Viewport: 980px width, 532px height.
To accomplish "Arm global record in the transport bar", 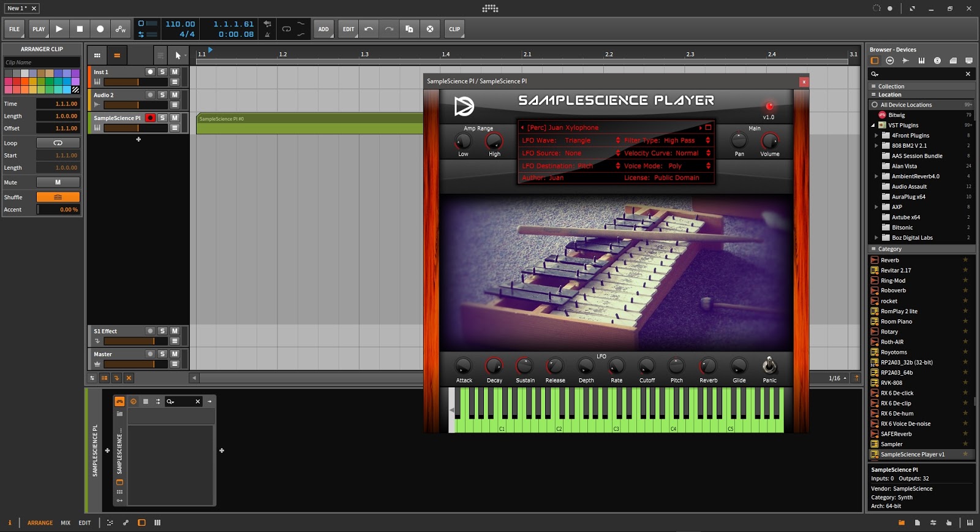I will pyautogui.click(x=100, y=29).
